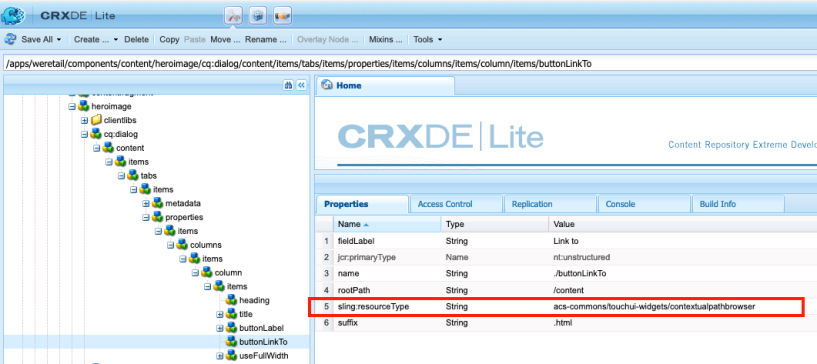The width and height of the screenshot is (817, 364).
Task: Click the Delete toolbar button
Action: tap(137, 40)
